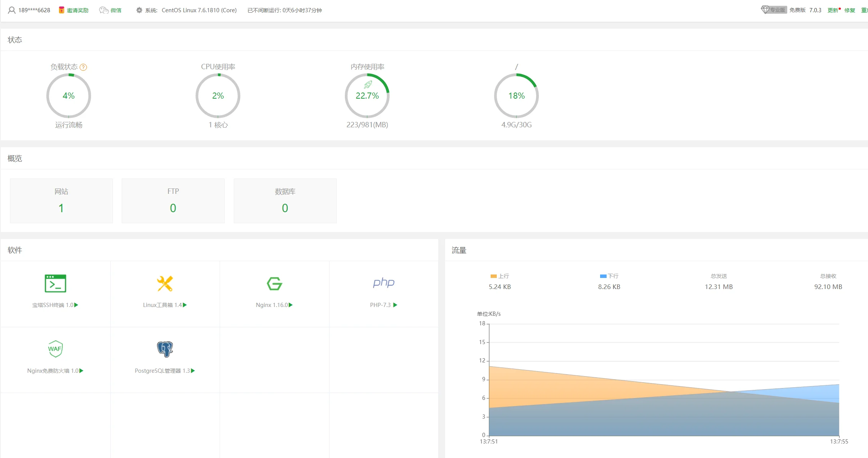Screen dimensions: 868x458
Task: Expand the PostgreSQL管理器 1.3 arrow
Action: click(x=193, y=371)
